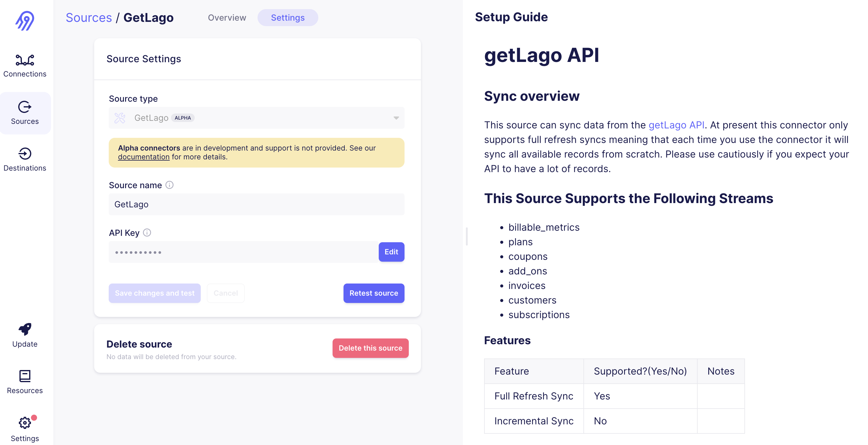
Task: Click the masked API Key field
Action: tap(243, 252)
